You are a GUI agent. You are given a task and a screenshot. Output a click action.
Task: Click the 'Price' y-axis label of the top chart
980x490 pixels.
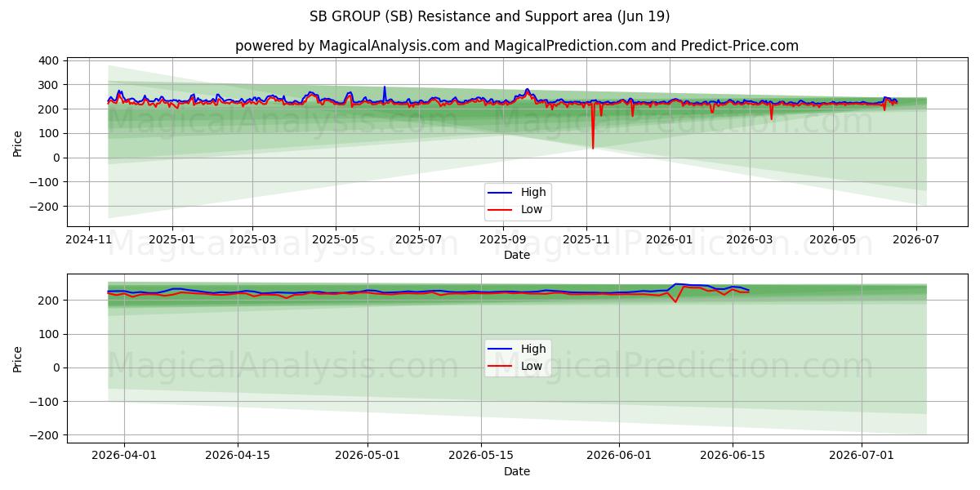[18, 143]
